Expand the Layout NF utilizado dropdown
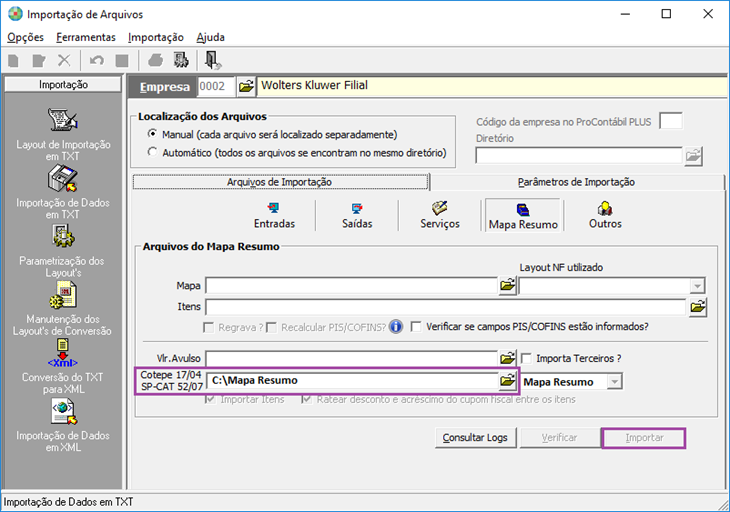 click(x=697, y=286)
